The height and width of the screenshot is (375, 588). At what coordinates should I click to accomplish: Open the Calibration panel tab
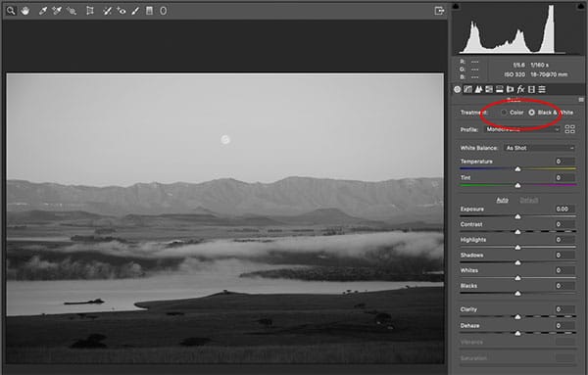coord(531,89)
